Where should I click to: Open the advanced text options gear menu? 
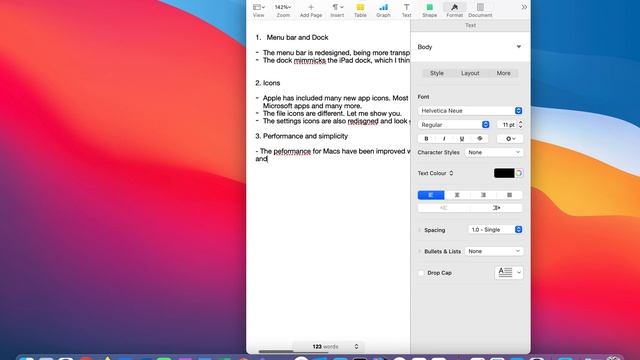click(x=510, y=139)
